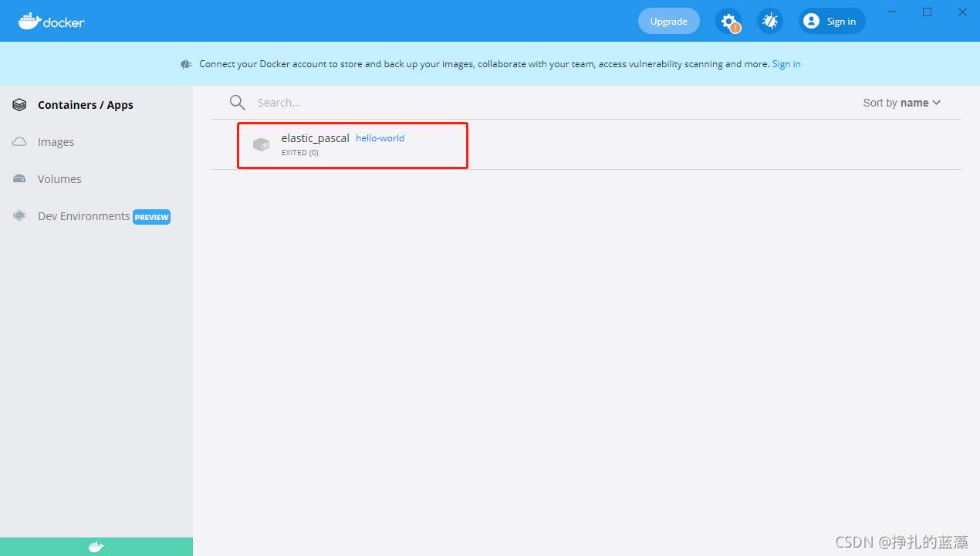This screenshot has width=980, height=556.
Task: Click the search magnifier icon
Action: 238,103
